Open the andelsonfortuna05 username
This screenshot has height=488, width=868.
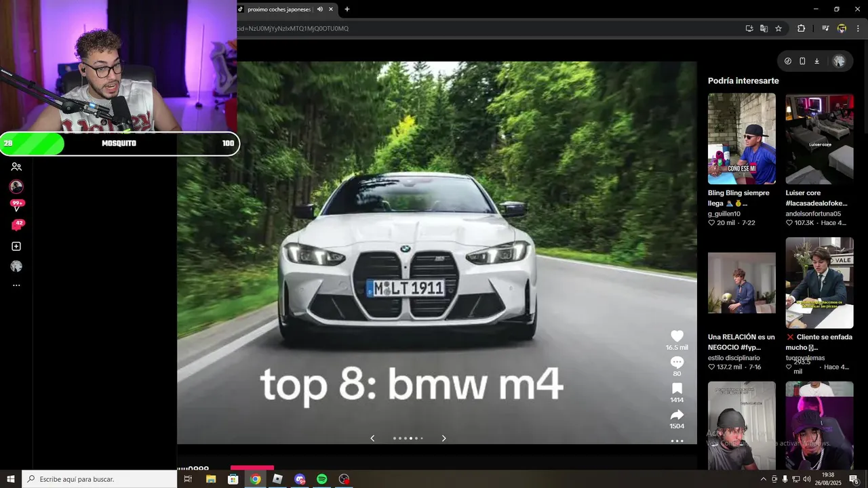click(x=813, y=213)
